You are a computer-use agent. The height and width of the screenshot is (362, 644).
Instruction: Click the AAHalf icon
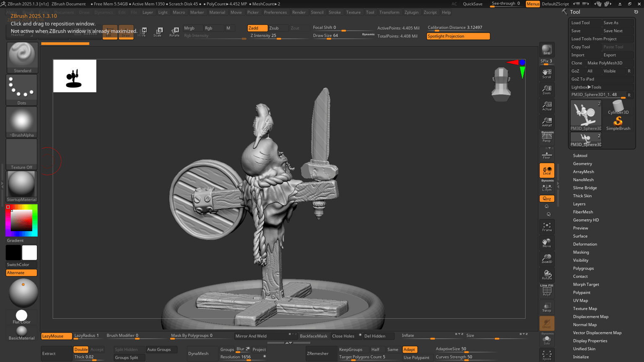pyautogui.click(x=547, y=122)
